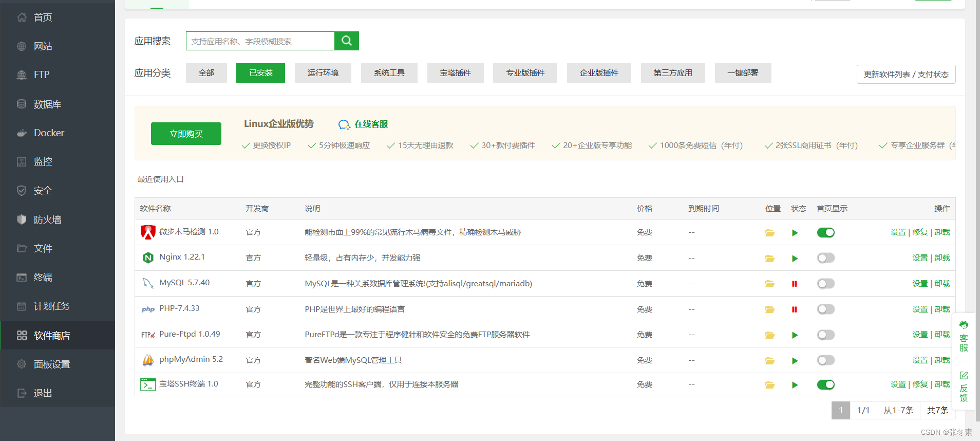Click the 在线客服 chat icon

coord(344,124)
